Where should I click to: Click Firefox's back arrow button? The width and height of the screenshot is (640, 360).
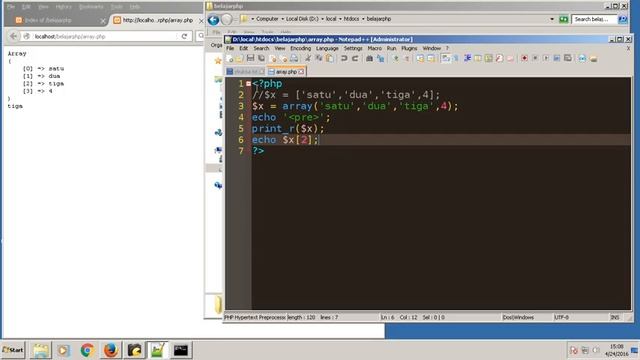(x=13, y=36)
